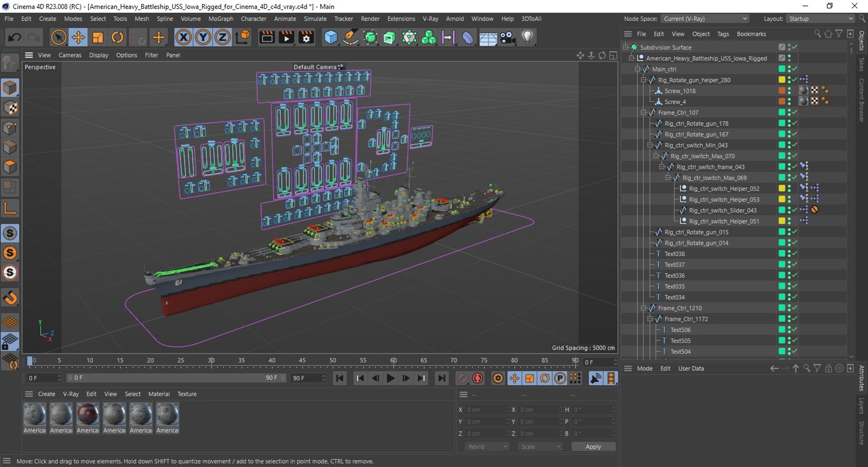Add a camera object
Viewport: 868px width, 467px height.
508,38
